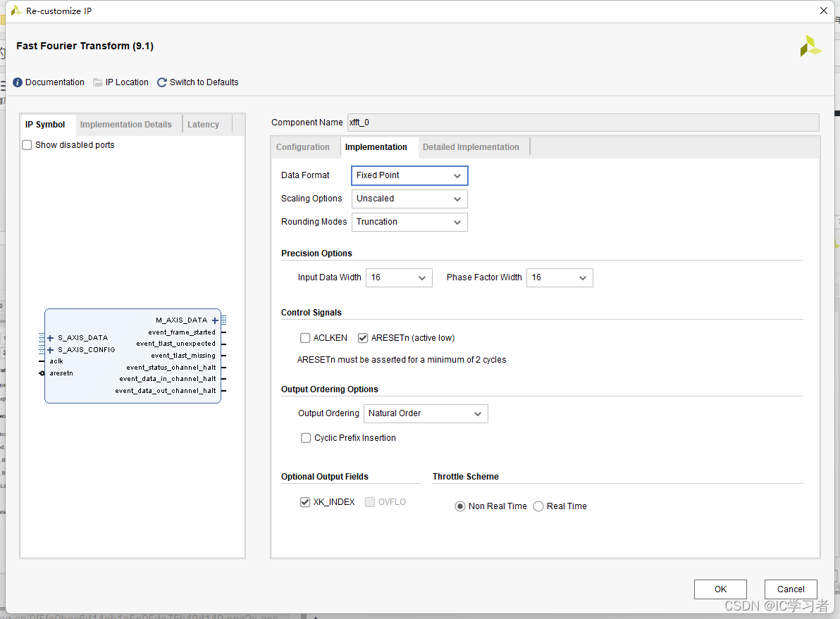Uncheck the XK_INDEX checkbox
The height and width of the screenshot is (619, 840).
pos(305,501)
